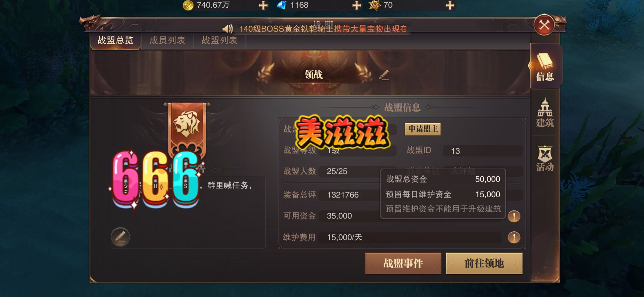Switch to the 成员列表 tab
This screenshot has width=644, height=297.
pyautogui.click(x=167, y=41)
